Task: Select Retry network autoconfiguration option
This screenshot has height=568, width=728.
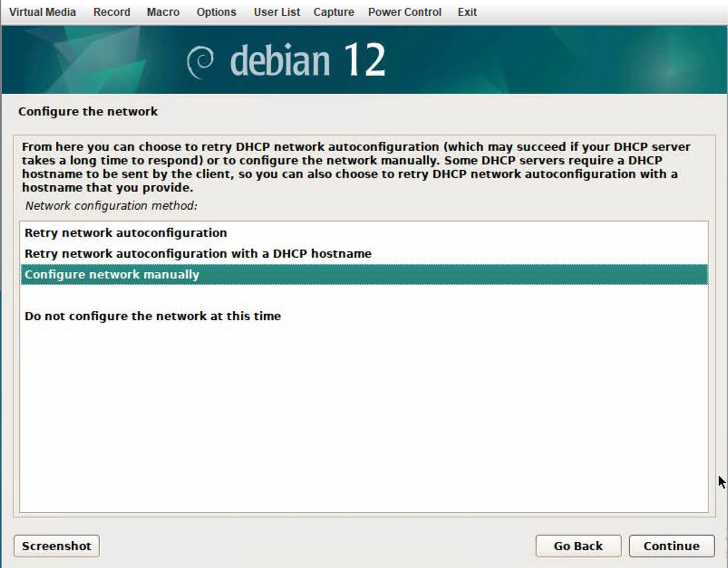Action: (x=126, y=233)
